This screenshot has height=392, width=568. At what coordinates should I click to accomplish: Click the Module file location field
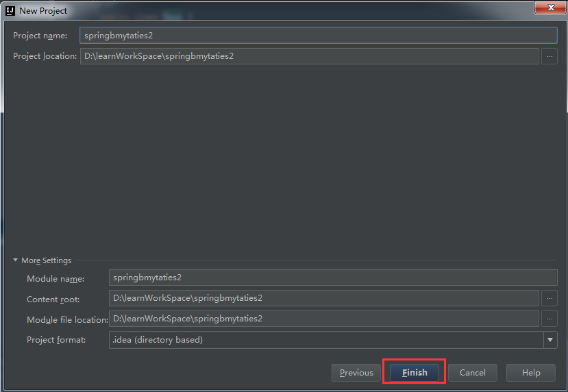324,319
